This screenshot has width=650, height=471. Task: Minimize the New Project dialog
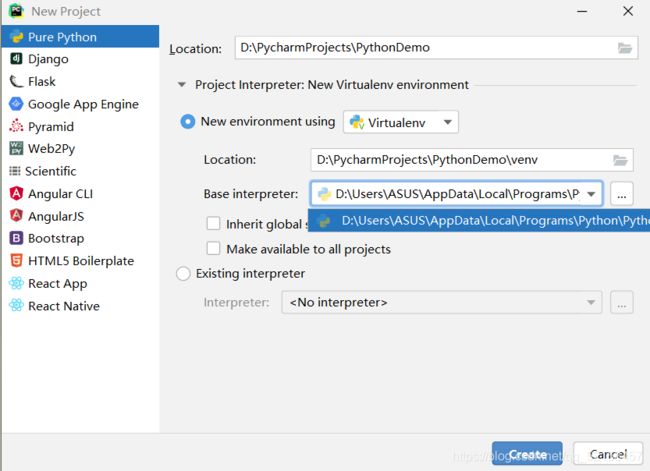(x=582, y=11)
